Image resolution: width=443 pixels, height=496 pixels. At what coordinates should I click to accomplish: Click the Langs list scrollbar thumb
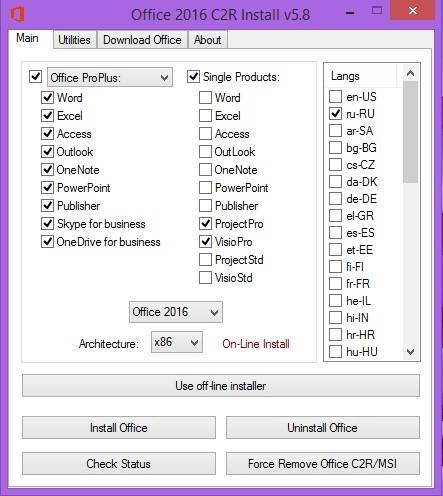(410, 132)
